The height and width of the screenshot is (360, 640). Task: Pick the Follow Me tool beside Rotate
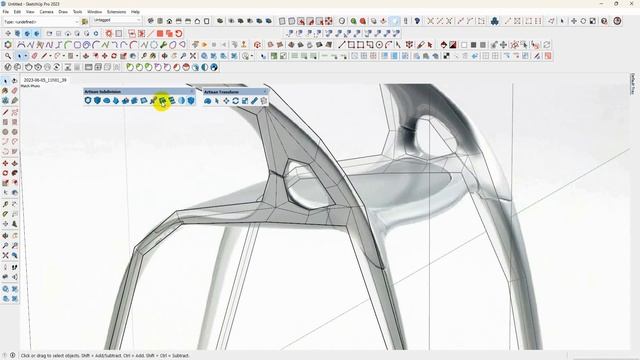coord(15,173)
